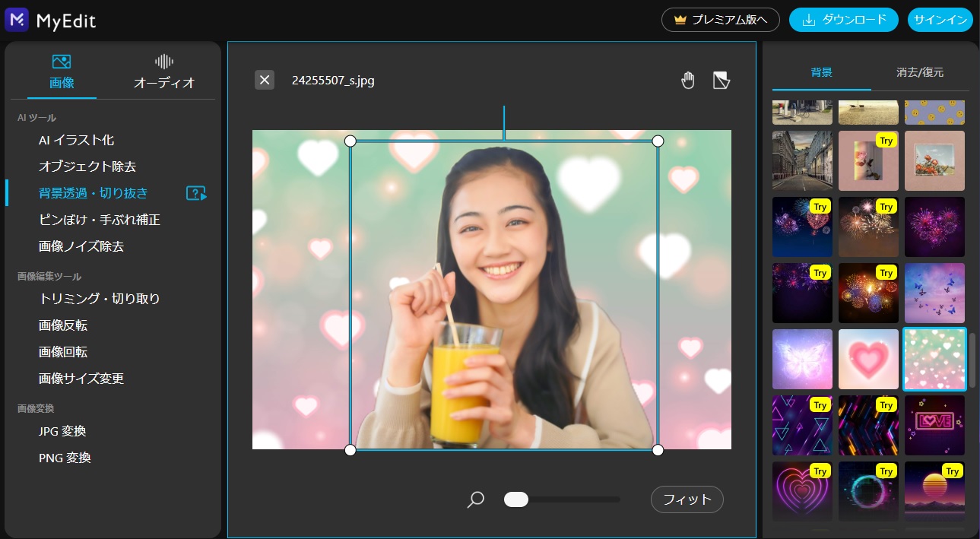Open PNG 変換 converter
The width and height of the screenshot is (980, 539).
65,458
